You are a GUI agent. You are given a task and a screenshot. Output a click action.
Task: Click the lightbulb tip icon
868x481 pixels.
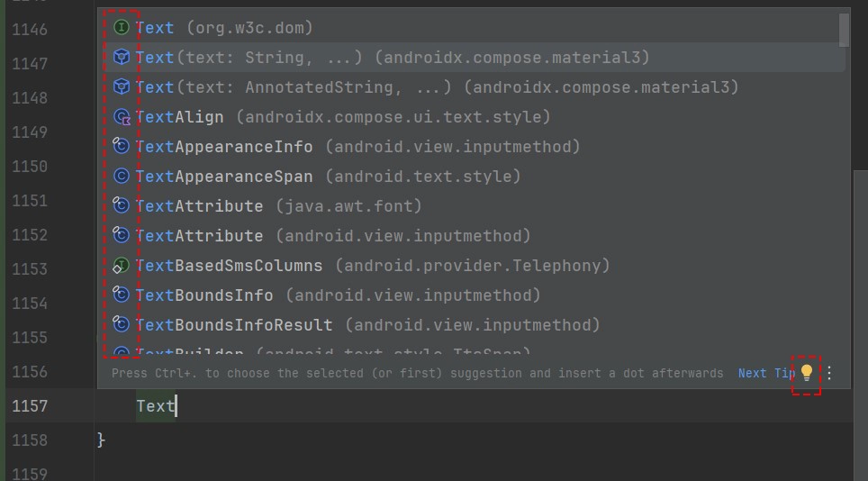pos(807,373)
